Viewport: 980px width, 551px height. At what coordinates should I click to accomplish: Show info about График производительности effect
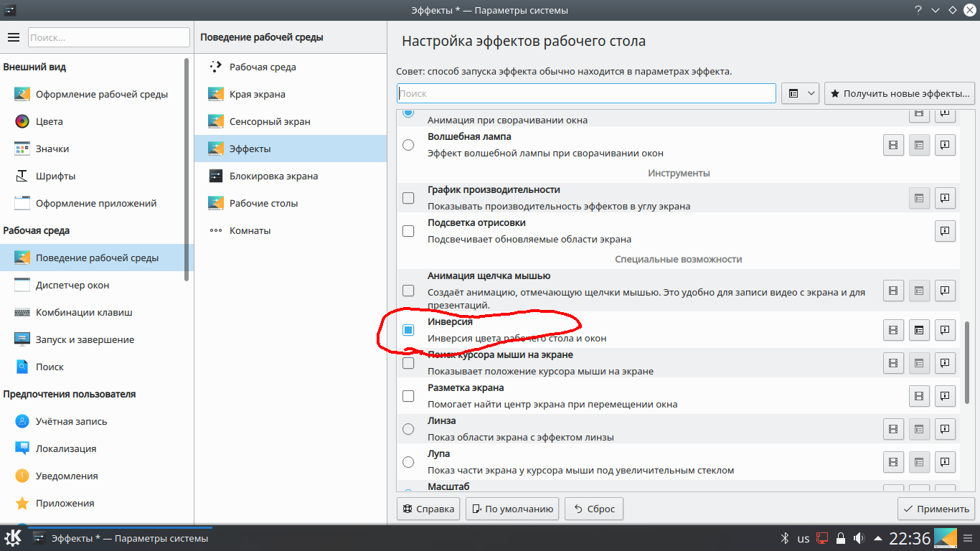(946, 198)
